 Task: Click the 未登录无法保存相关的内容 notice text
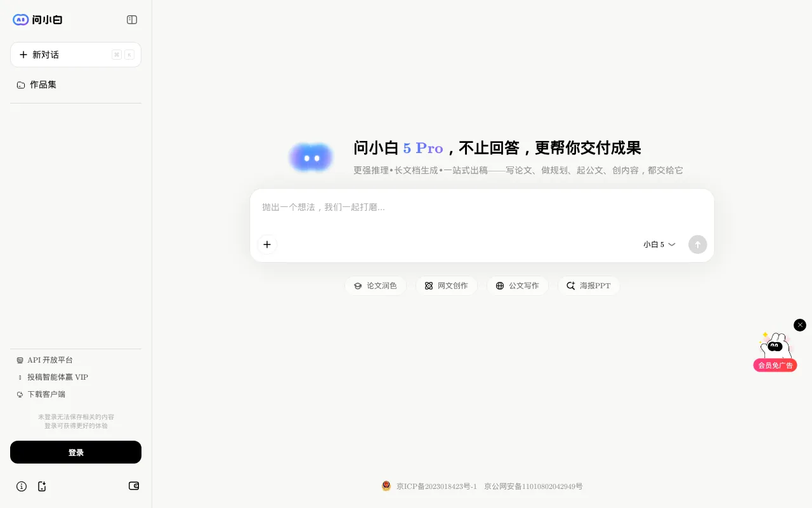(76, 417)
